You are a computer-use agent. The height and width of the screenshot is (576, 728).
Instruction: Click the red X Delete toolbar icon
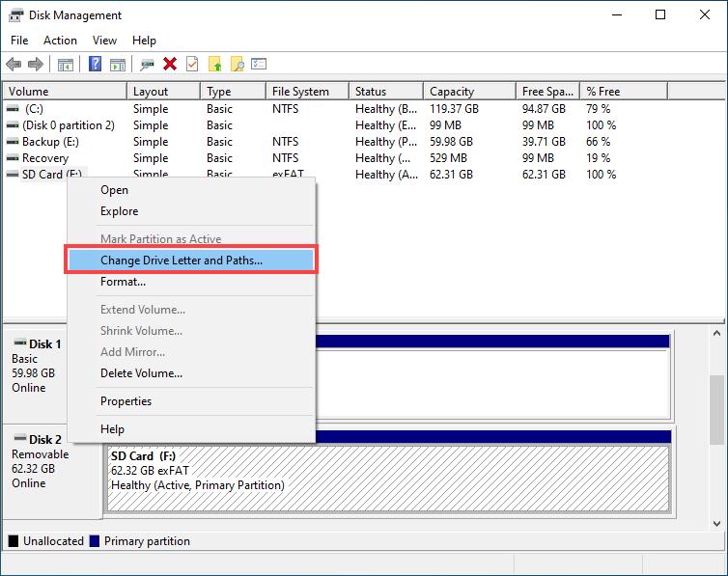[x=170, y=65]
